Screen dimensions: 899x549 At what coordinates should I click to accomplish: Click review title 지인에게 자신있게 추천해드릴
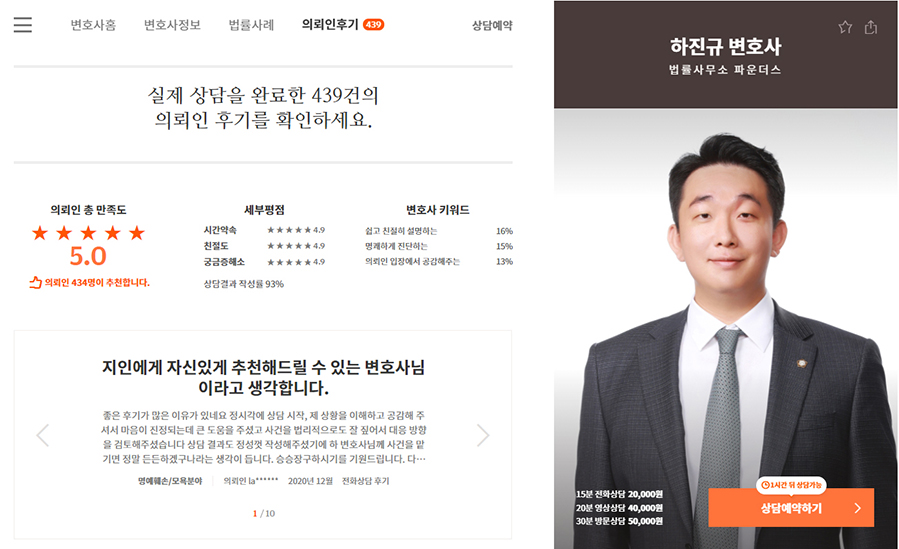263,377
